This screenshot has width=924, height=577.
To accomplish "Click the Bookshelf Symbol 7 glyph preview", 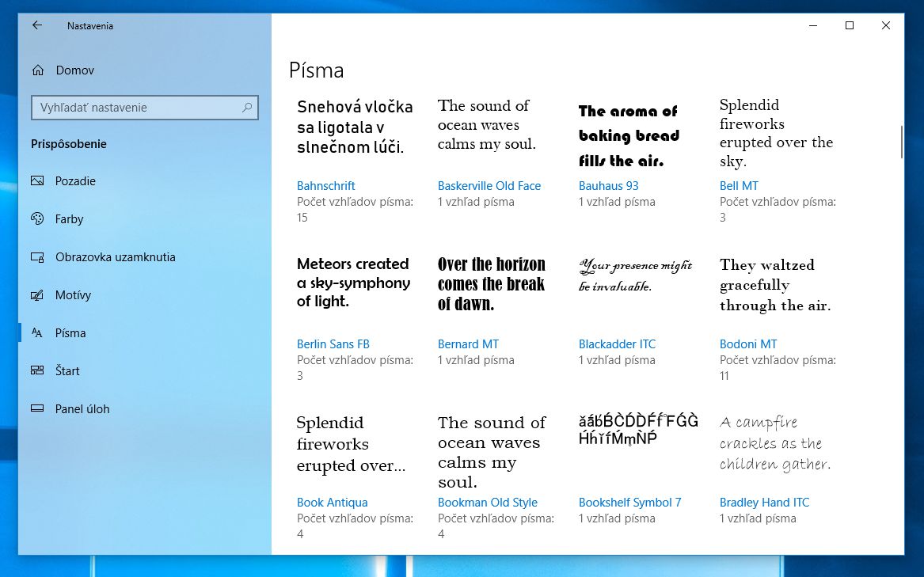I will pyautogui.click(x=638, y=429).
